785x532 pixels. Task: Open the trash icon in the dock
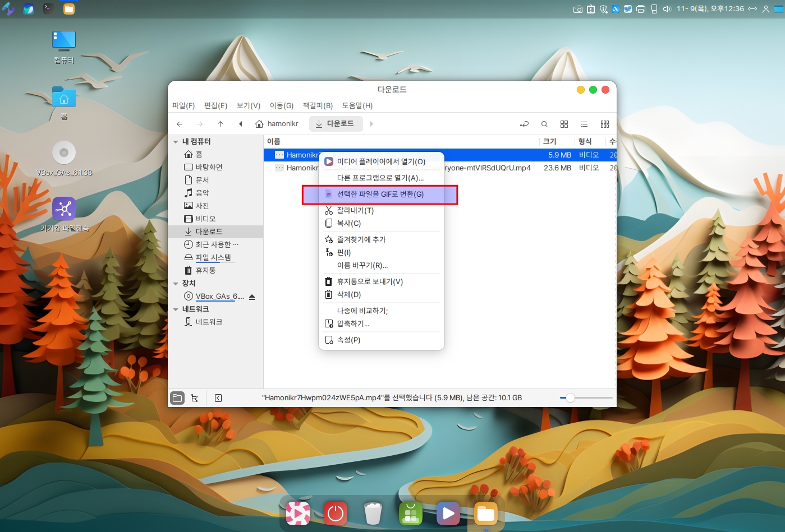373,513
